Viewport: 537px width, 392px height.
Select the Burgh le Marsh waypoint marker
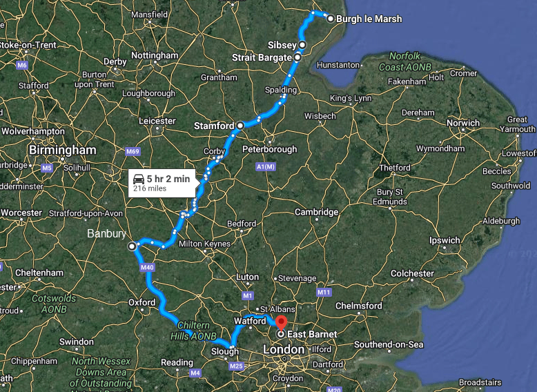330,19
